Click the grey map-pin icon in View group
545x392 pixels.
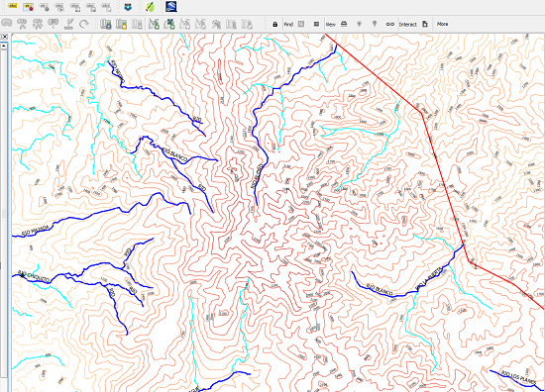click(375, 24)
